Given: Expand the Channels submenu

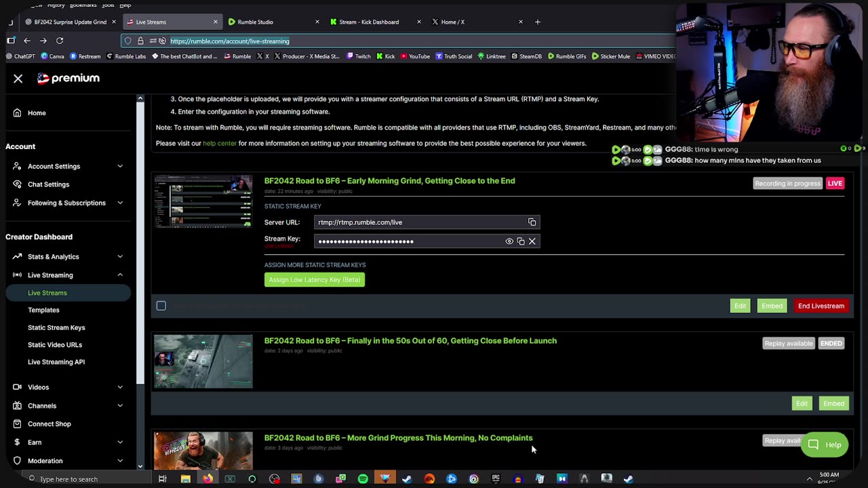Looking at the screenshot, I should tap(120, 406).
